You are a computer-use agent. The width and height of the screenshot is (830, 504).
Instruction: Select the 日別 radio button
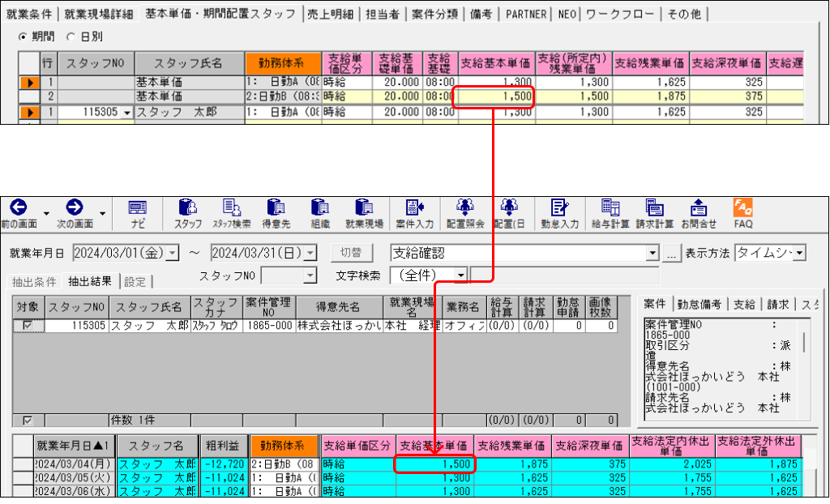point(71,36)
